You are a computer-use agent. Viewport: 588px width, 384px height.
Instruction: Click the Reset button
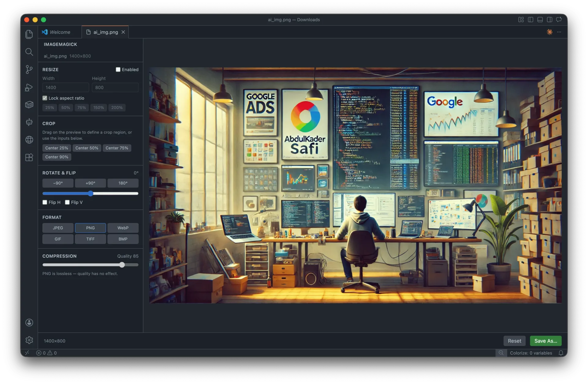(x=514, y=341)
